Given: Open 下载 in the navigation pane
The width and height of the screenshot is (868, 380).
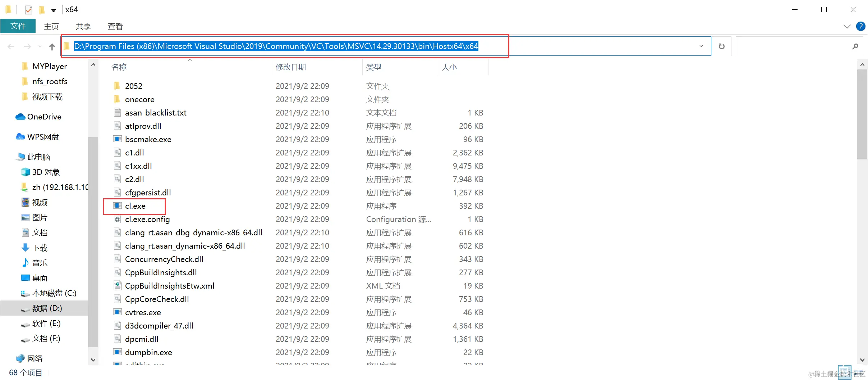Looking at the screenshot, I should pos(40,248).
